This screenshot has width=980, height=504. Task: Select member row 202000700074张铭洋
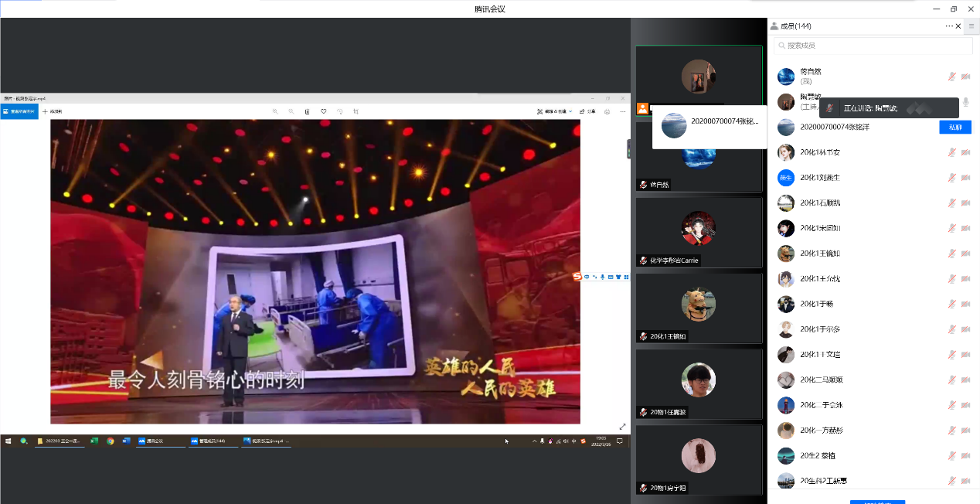(873, 127)
